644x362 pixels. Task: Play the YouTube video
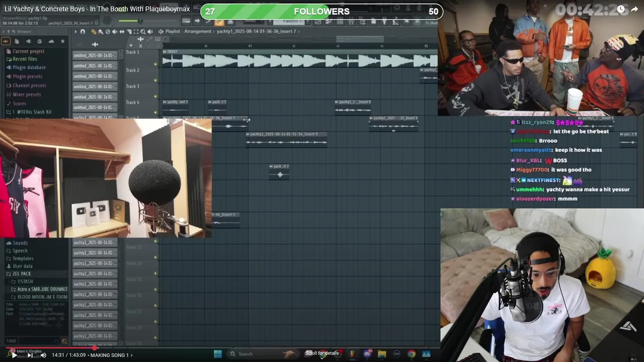click(14, 355)
